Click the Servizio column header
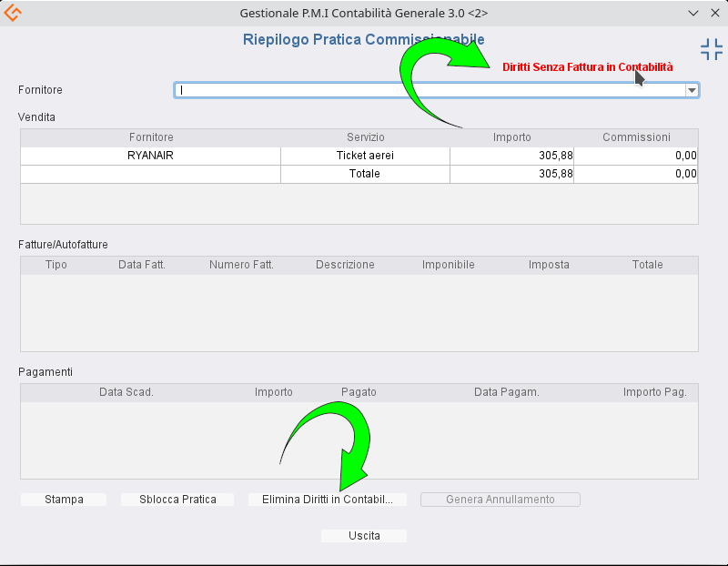The height and width of the screenshot is (566, 728). 365,137
